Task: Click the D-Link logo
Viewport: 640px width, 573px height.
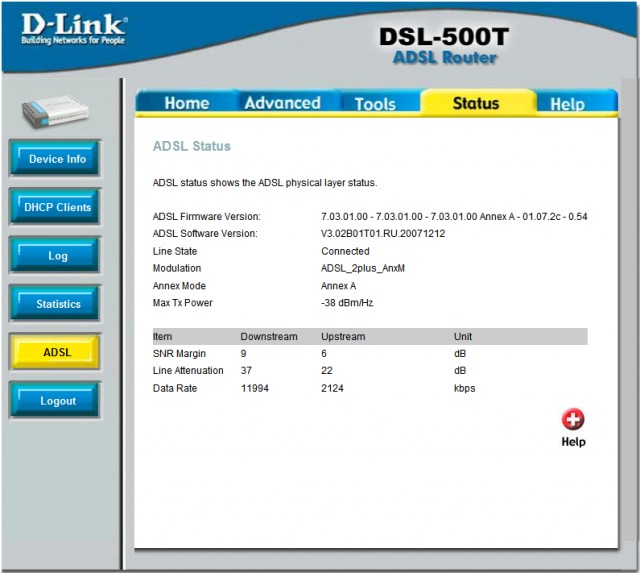Action: tap(73, 29)
